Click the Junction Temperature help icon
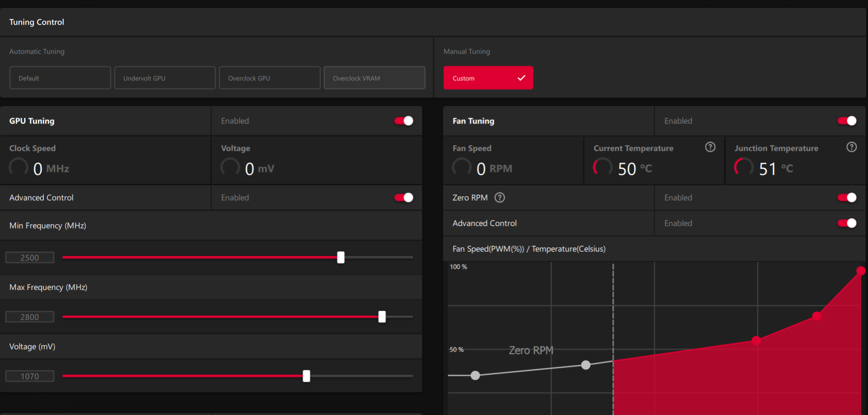Image resolution: width=868 pixels, height=415 pixels. pyautogui.click(x=851, y=147)
